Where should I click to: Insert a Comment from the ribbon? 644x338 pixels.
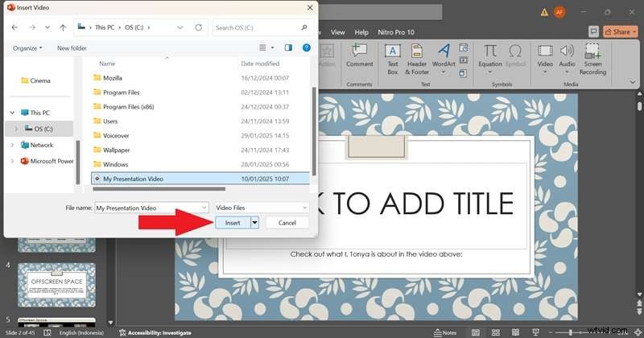coord(359,56)
